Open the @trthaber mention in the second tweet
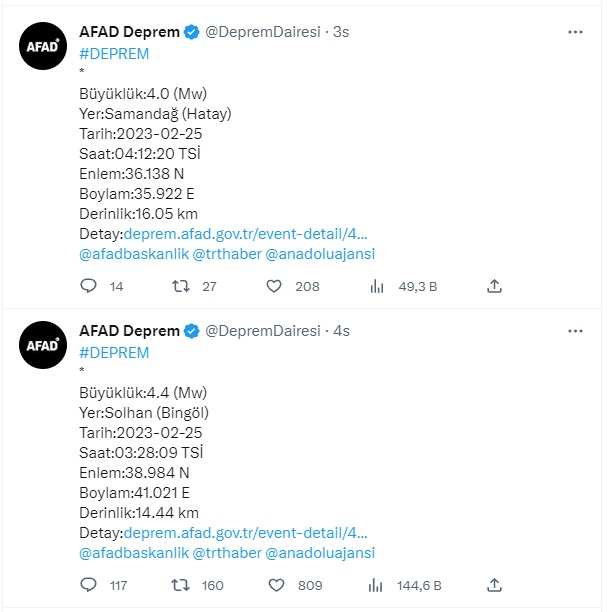This screenshot has width=607, height=612. (x=226, y=553)
